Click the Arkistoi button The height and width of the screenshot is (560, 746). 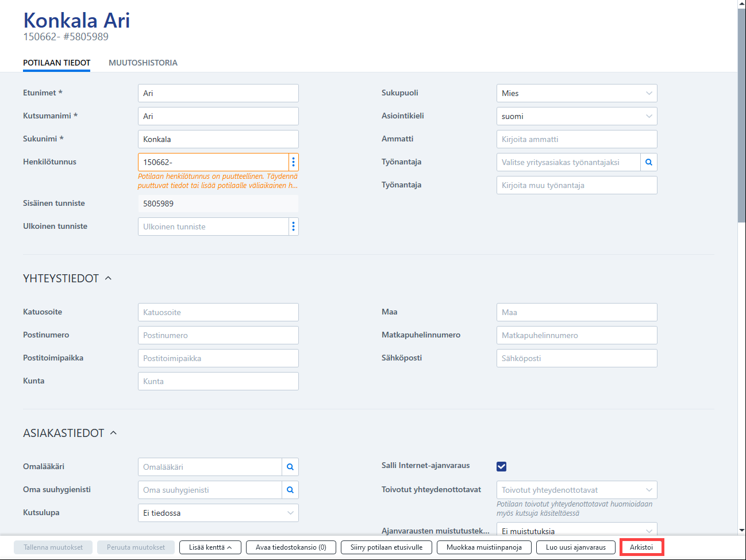coord(641,547)
